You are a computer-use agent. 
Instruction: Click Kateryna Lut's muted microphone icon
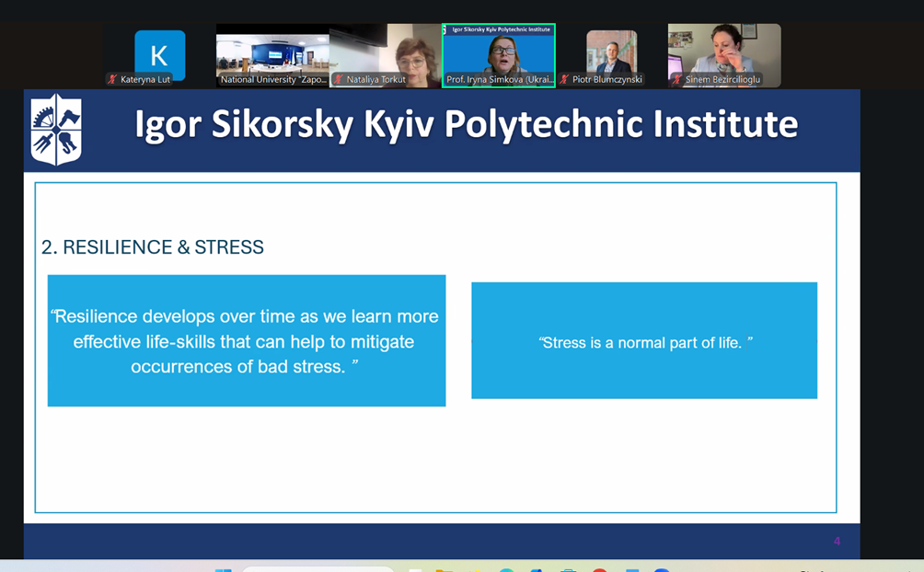(x=112, y=80)
